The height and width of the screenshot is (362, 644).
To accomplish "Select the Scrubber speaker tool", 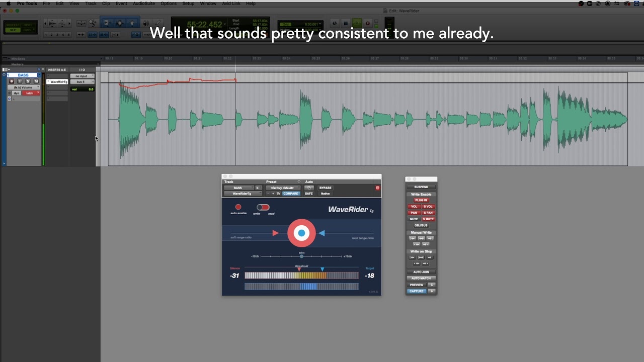I will [146, 23].
